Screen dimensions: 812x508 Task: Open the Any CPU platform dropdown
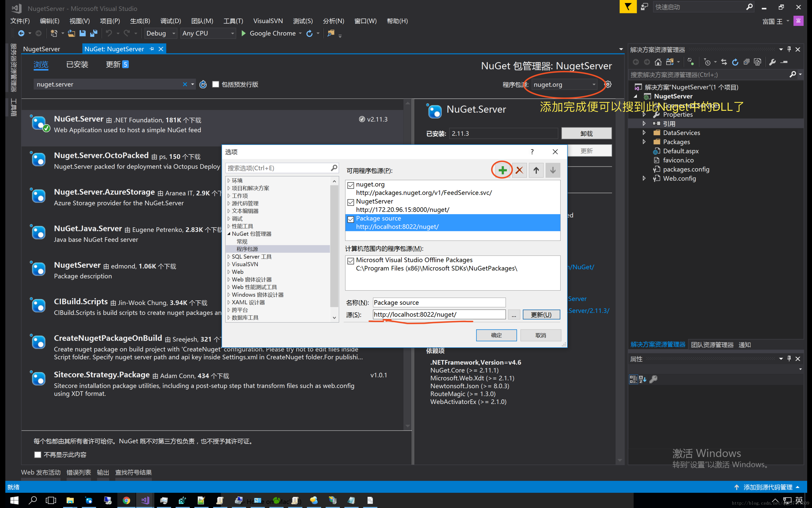coord(208,33)
